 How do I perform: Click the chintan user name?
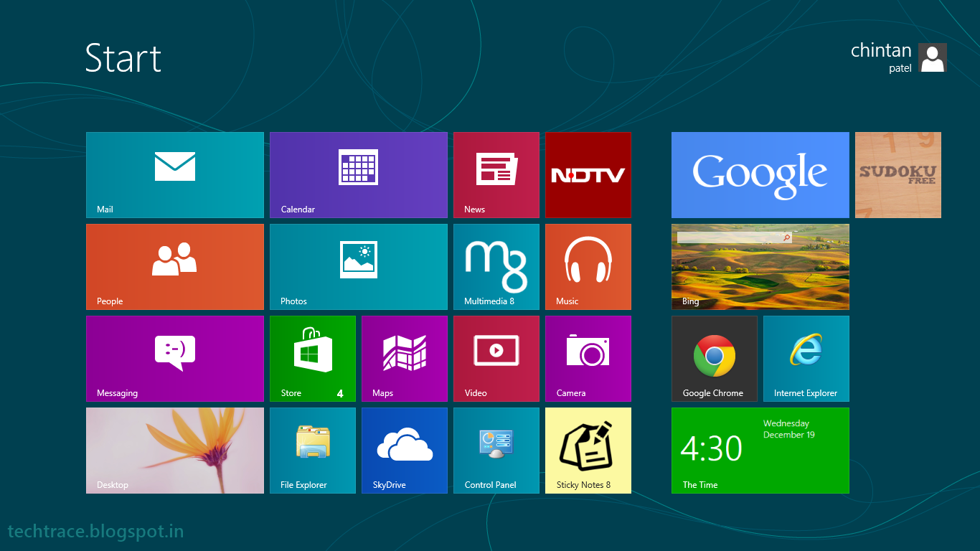(x=881, y=51)
